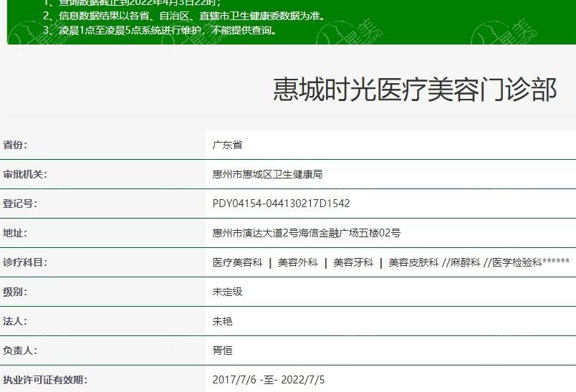Click the 级别 label
Viewport: 576px width, 392px height.
[15, 292]
